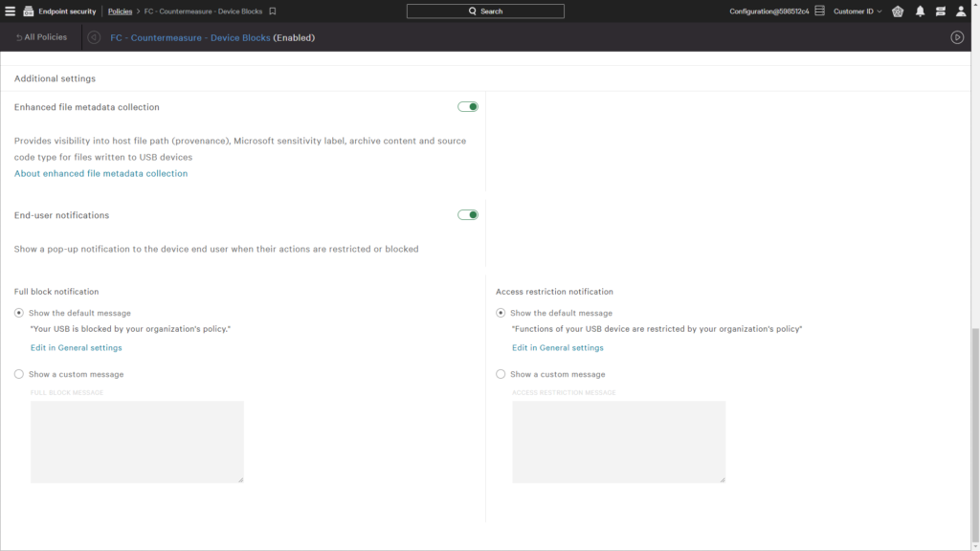Go to Policies in the breadcrumb
Viewport: 980px width, 551px height.
[x=120, y=11]
